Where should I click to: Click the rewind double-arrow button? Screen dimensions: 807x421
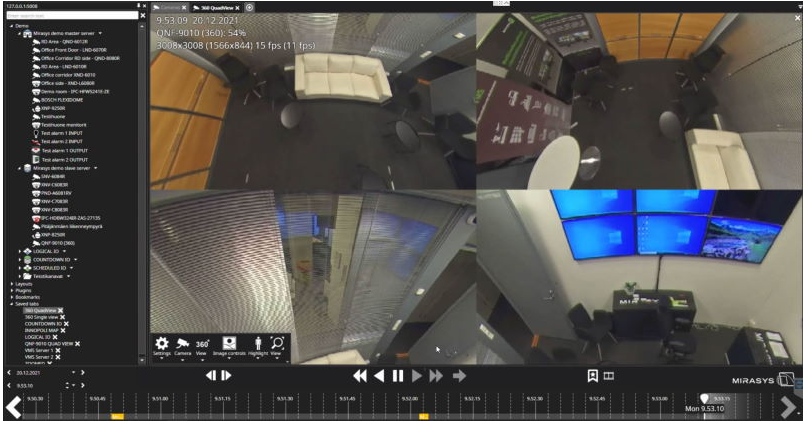tap(360, 375)
